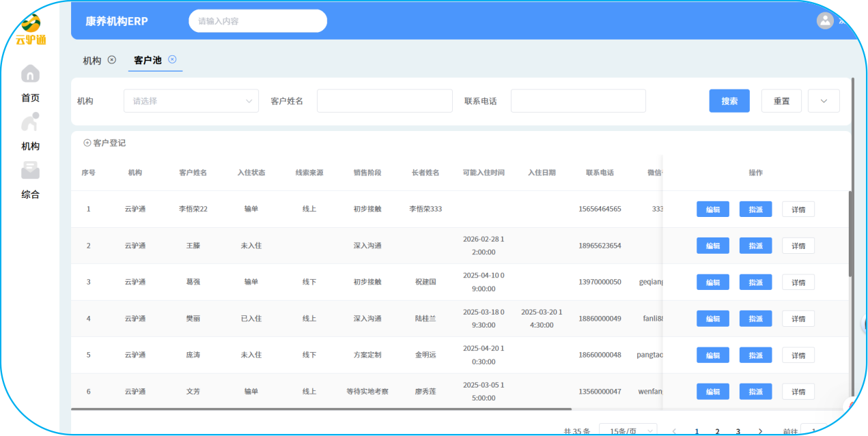Click the previous page arrow

(x=674, y=431)
